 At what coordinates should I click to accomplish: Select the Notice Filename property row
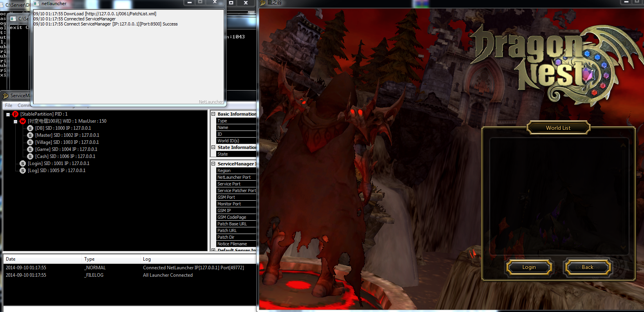tap(236, 244)
